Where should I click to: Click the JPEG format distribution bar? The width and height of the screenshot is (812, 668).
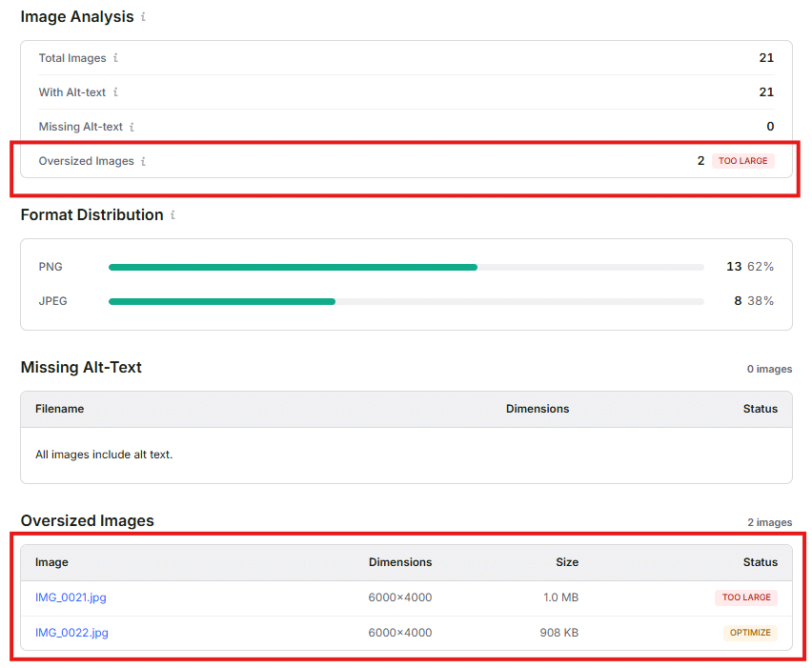tap(406, 301)
